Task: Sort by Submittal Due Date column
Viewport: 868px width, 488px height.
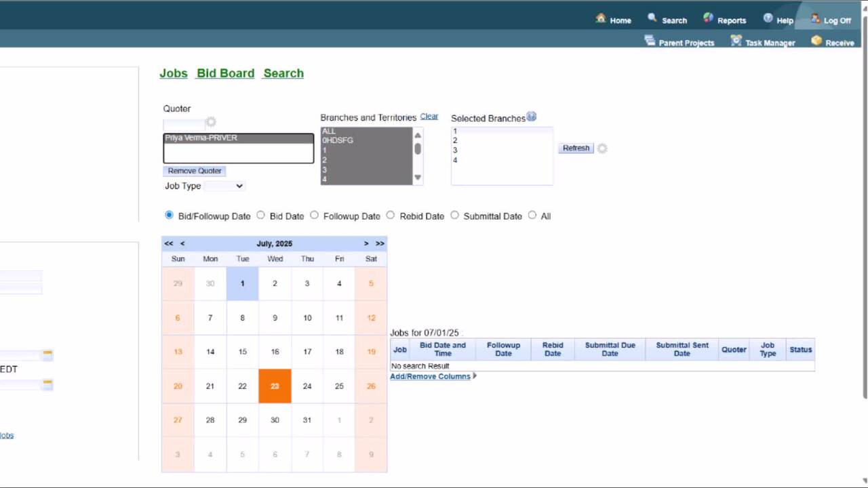Action: click(610, 350)
